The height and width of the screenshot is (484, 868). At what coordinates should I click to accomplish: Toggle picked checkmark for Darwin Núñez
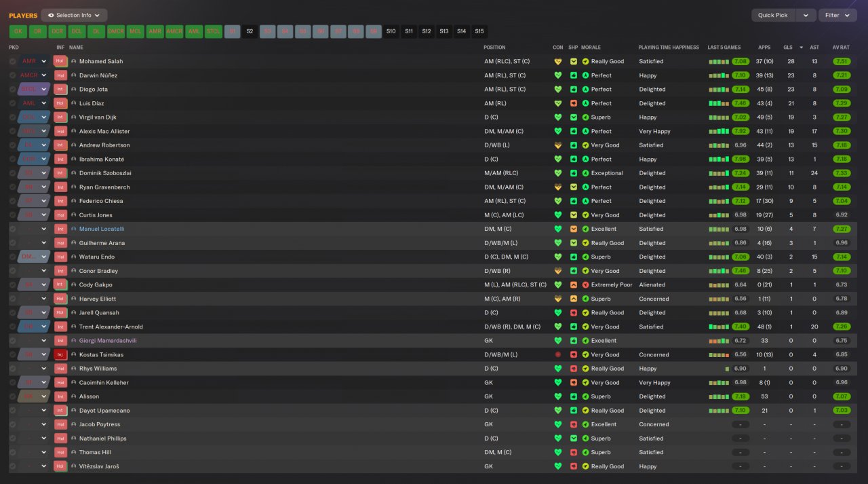click(13, 75)
